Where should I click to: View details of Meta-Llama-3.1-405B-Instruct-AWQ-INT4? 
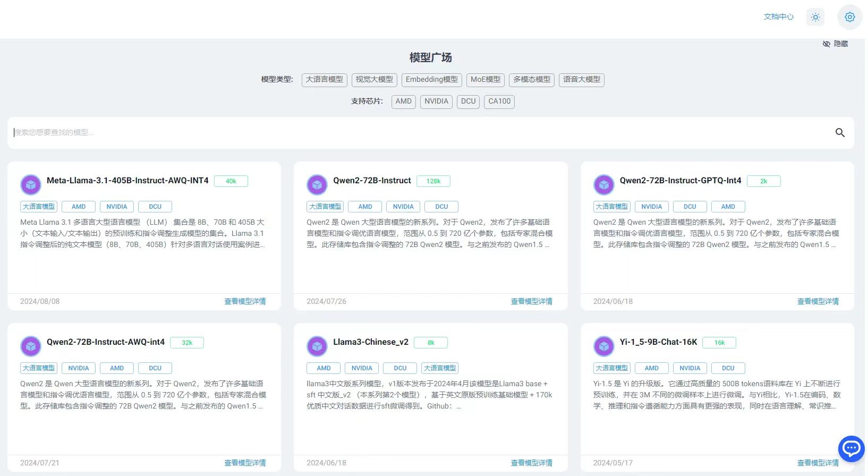click(245, 302)
